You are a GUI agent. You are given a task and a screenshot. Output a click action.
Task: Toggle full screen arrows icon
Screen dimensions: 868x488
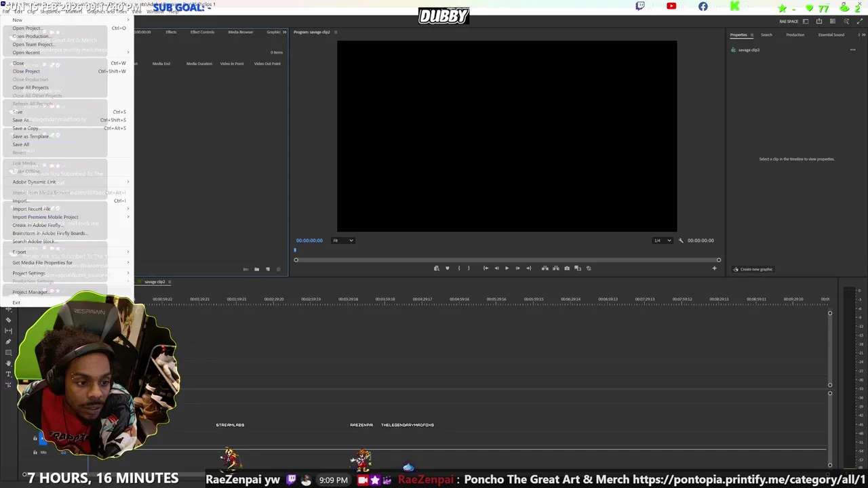pos(860,21)
